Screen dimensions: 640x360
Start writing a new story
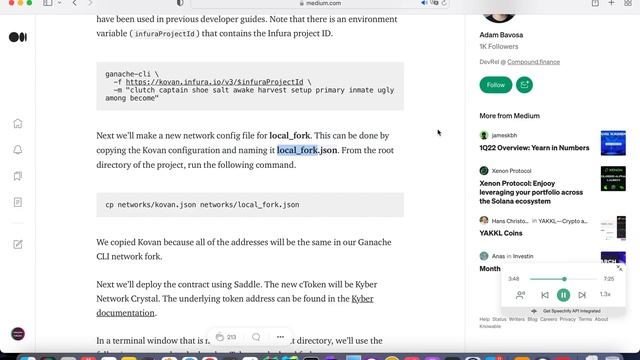coord(18,244)
